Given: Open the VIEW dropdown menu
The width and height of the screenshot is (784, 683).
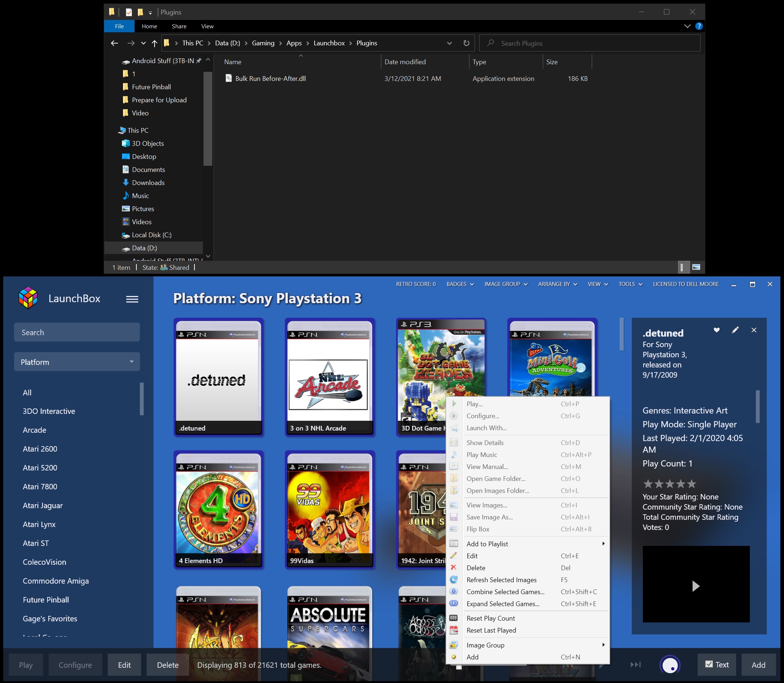Looking at the screenshot, I should pyautogui.click(x=598, y=284).
